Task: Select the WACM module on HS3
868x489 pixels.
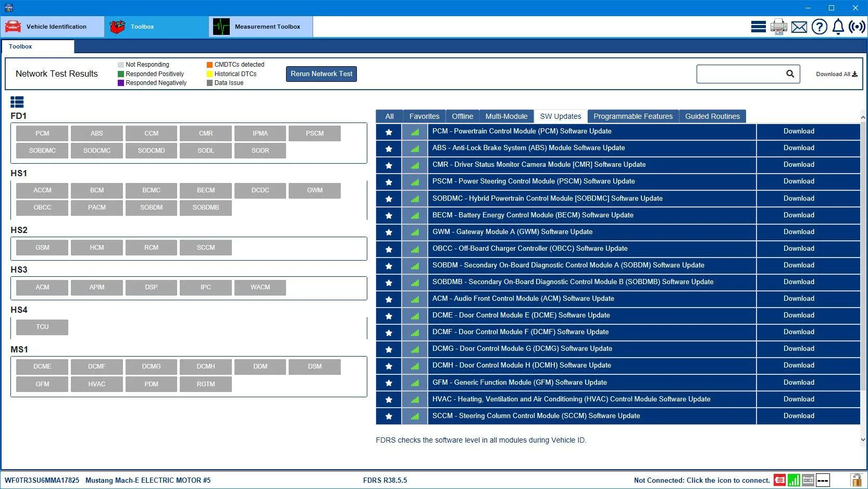Action: 261,287
